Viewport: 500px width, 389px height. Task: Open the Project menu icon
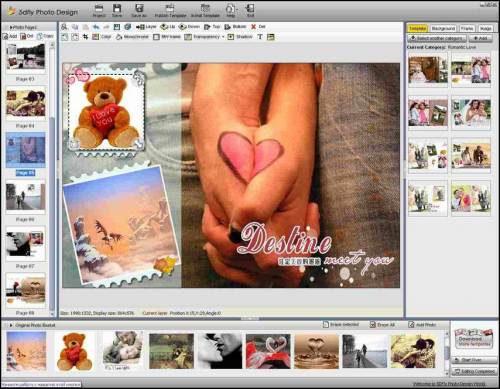(99, 11)
